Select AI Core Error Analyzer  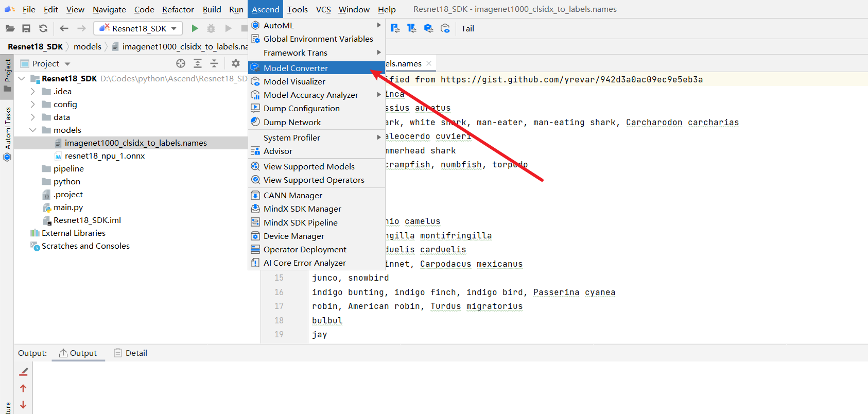(x=317, y=263)
